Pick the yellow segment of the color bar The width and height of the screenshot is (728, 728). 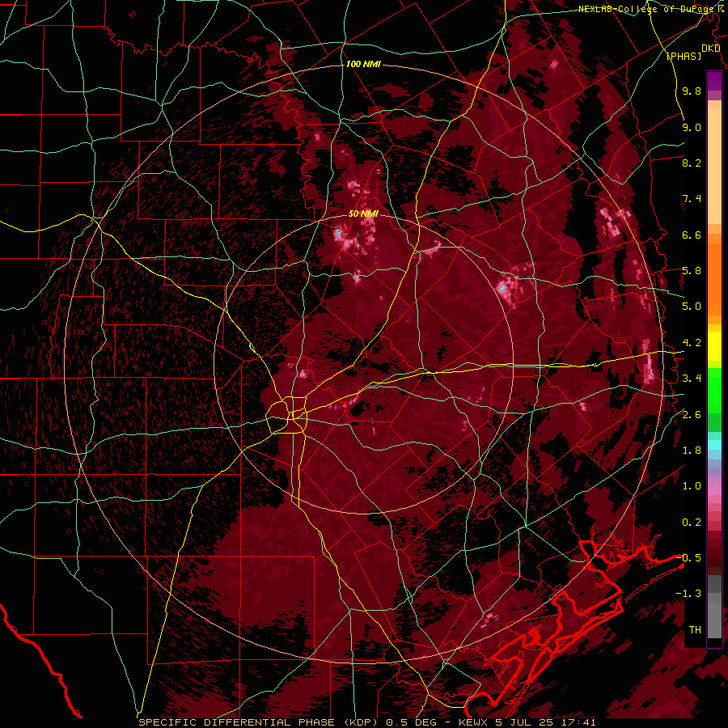pos(714,346)
